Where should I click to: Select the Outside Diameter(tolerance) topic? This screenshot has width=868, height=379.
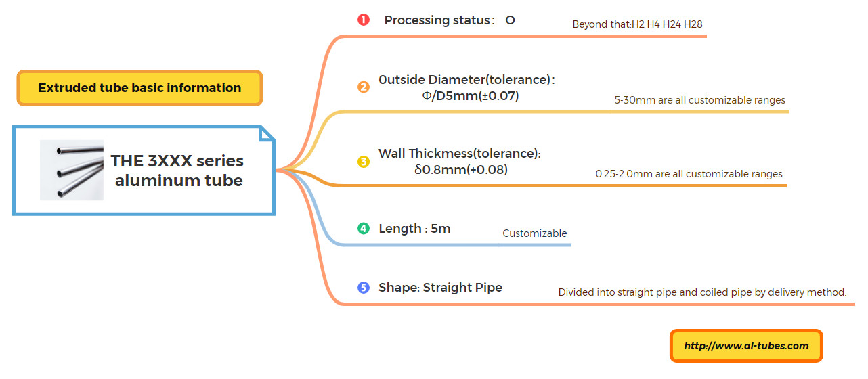click(x=466, y=87)
